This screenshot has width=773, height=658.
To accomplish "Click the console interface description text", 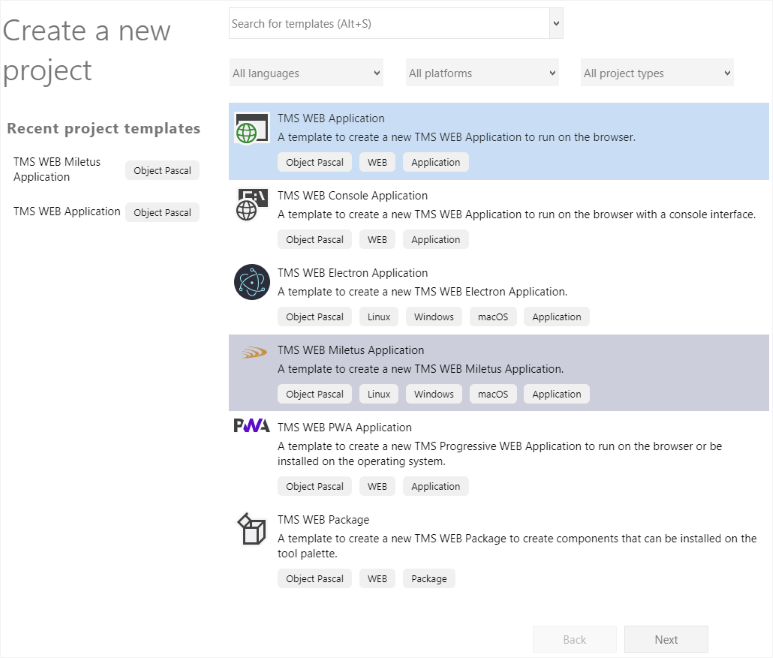I will 516,214.
